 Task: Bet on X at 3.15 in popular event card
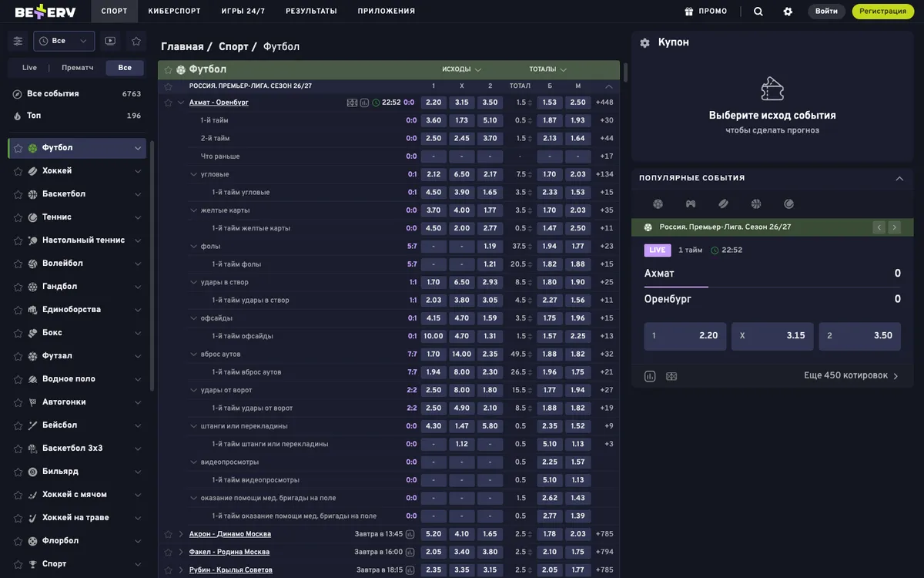pyautogui.click(x=772, y=336)
